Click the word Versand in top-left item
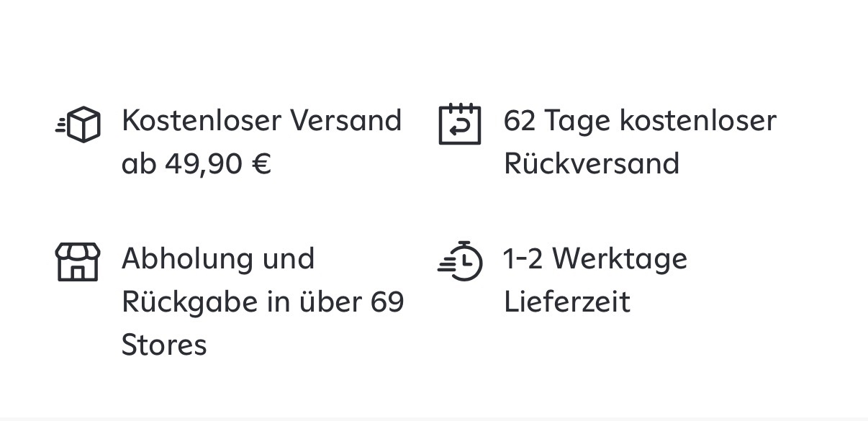 click(x=345, y=120)
